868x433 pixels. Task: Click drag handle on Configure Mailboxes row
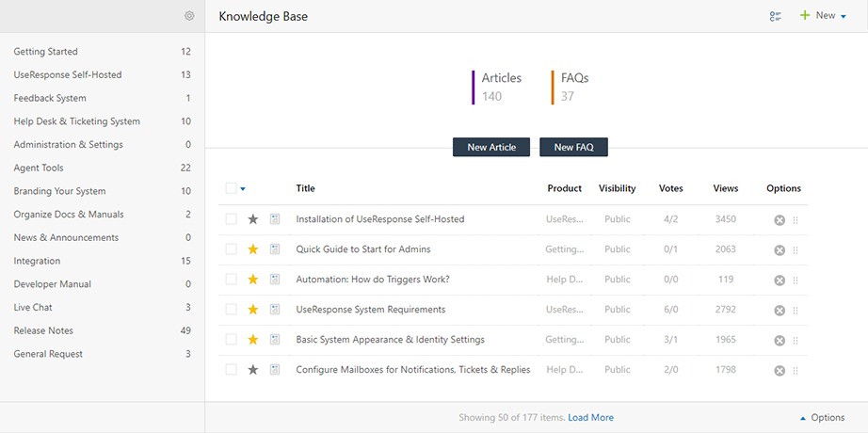click(796, 371)
